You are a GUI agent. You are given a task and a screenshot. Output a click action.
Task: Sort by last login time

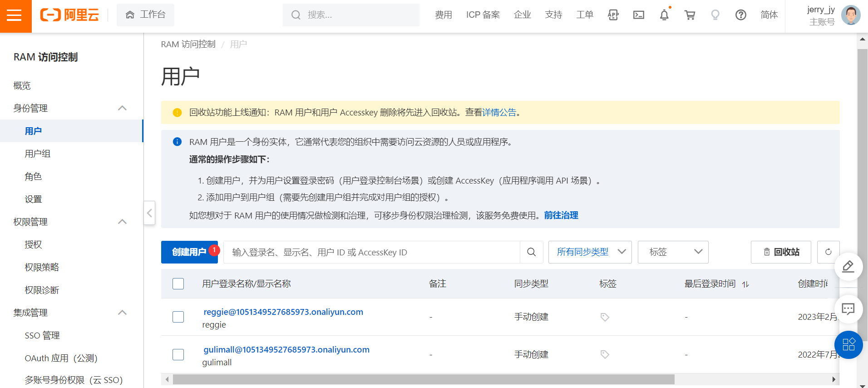tap(745, 284)
